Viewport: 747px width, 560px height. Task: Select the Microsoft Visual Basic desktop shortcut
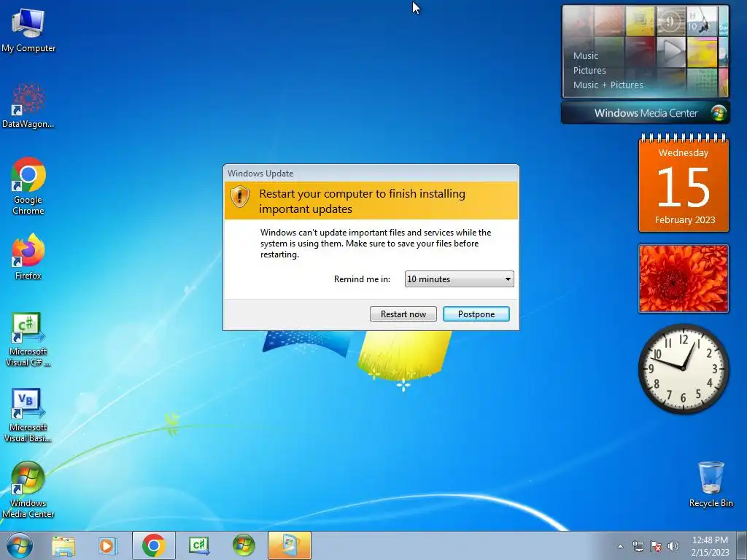28,415
